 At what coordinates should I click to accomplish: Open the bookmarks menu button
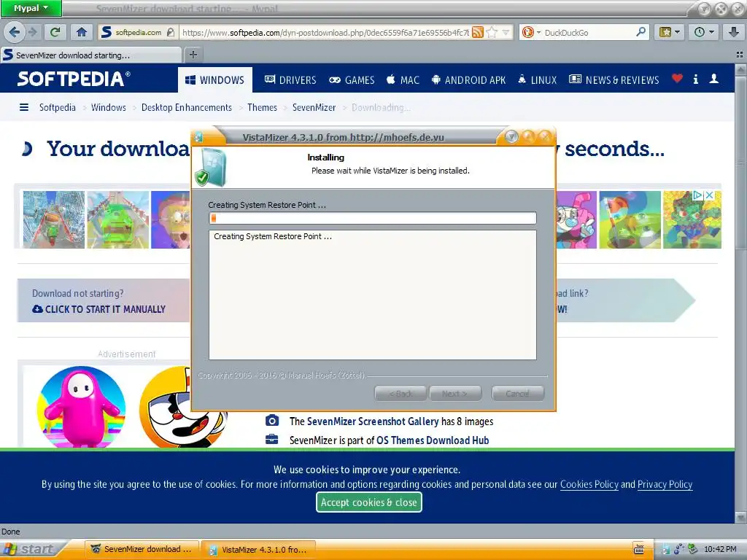[x=669, y=32]
